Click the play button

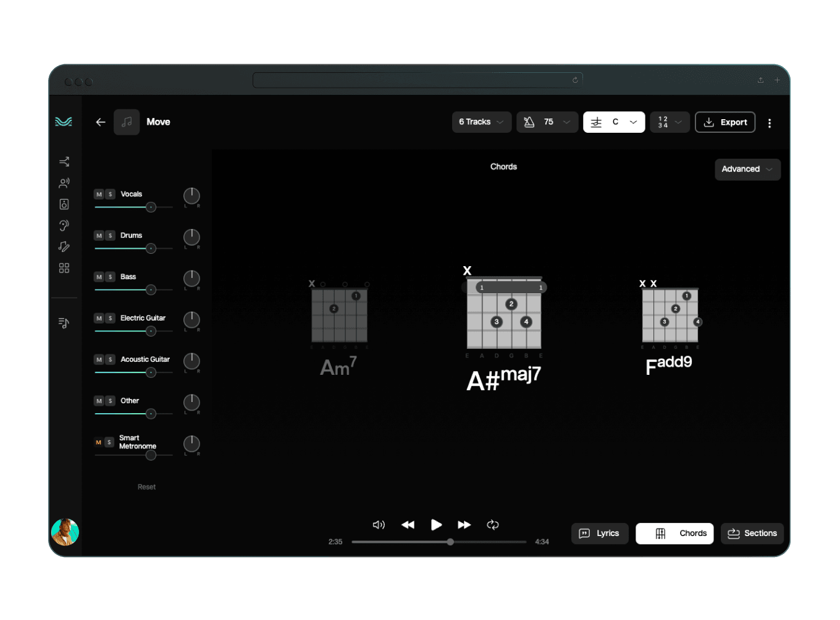pyautogui.click(x=436, y=525)
